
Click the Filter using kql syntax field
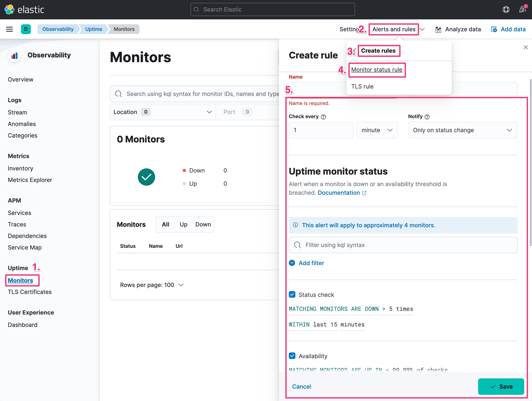[403, 245]
